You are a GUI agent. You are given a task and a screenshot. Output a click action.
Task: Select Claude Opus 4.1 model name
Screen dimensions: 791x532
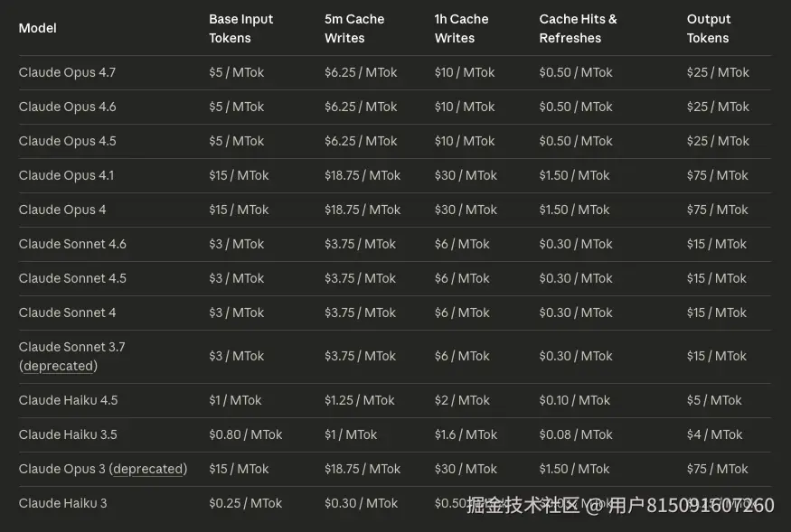[66, 175]
